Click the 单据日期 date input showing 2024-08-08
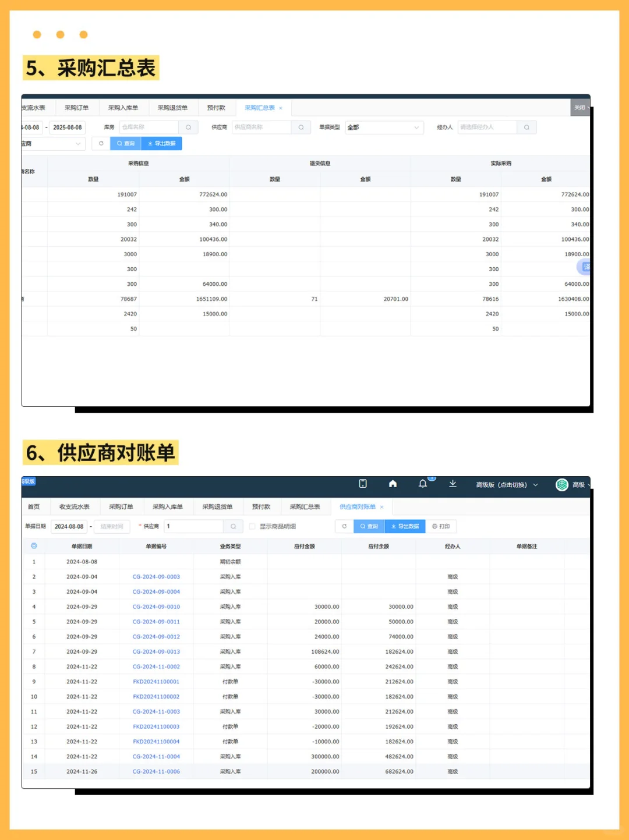Viewport: 629px width, 840px height. click(69, 526)
